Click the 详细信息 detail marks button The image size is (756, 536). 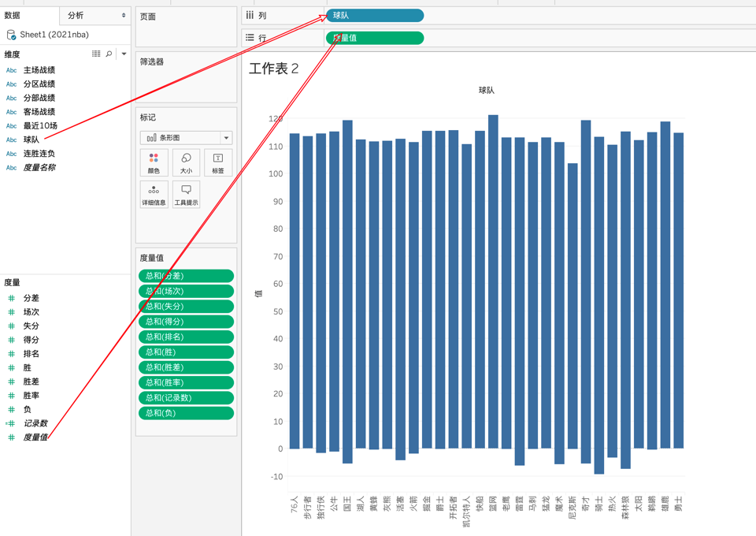(x=154, y=195)
